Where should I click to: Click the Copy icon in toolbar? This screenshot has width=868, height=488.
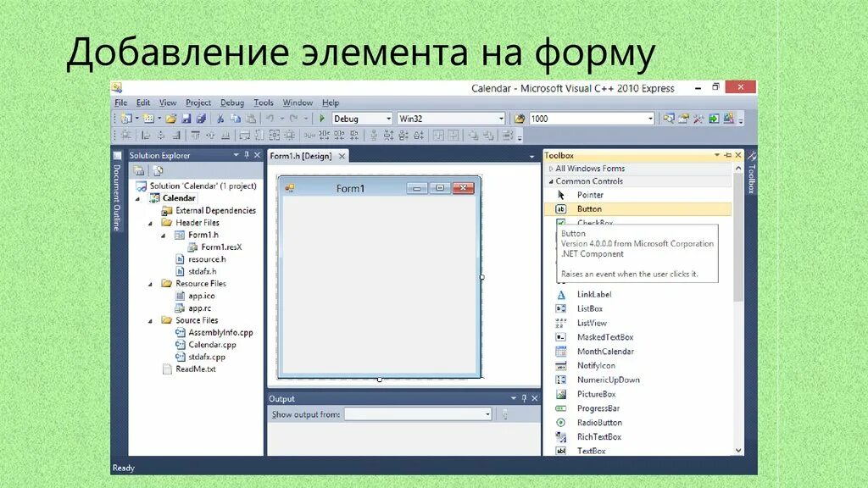click(236, 119)
